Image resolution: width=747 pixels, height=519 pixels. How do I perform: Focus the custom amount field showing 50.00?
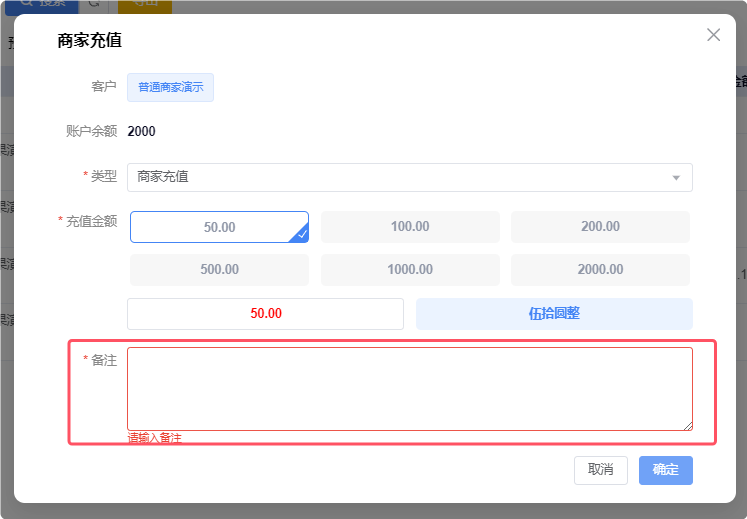(265, 314)
